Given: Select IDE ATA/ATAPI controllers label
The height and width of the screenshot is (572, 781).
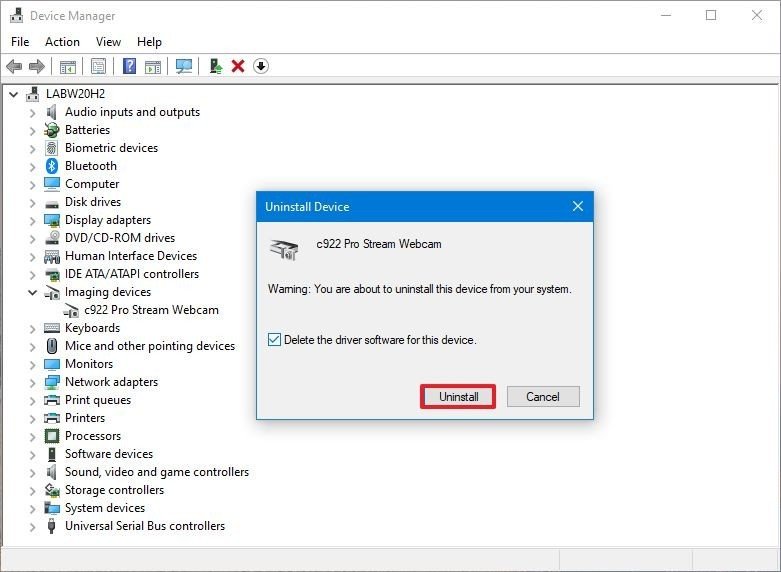Looking at the screenshot, I should tap(132, 274).
